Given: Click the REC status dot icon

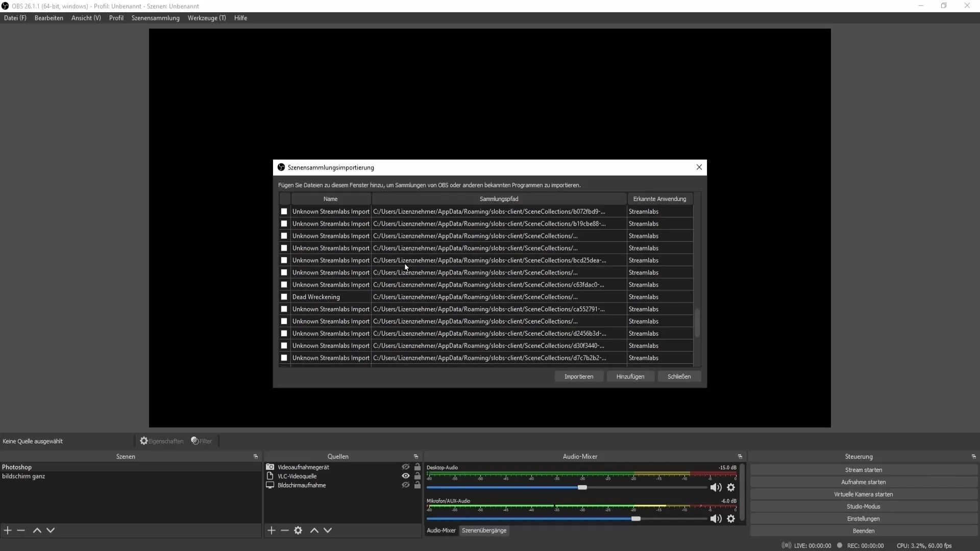Looking at the screenshot, I should (840, 545).
